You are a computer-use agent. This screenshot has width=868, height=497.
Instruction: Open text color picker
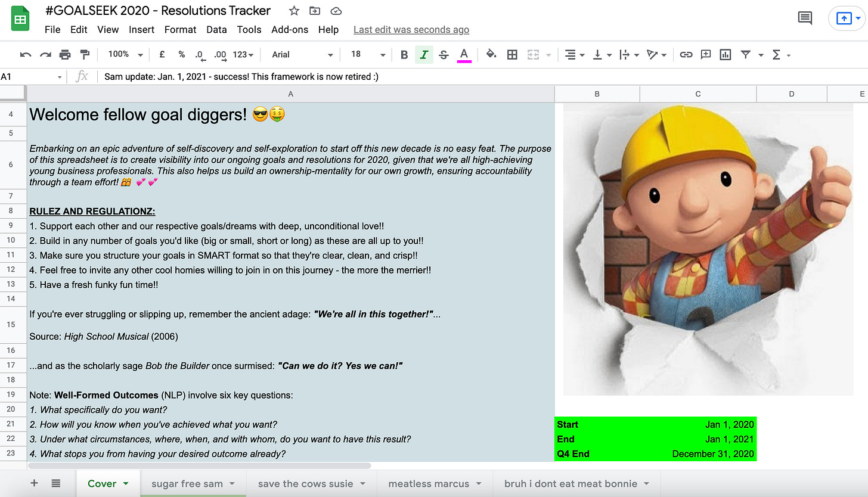tap(464, 55)
